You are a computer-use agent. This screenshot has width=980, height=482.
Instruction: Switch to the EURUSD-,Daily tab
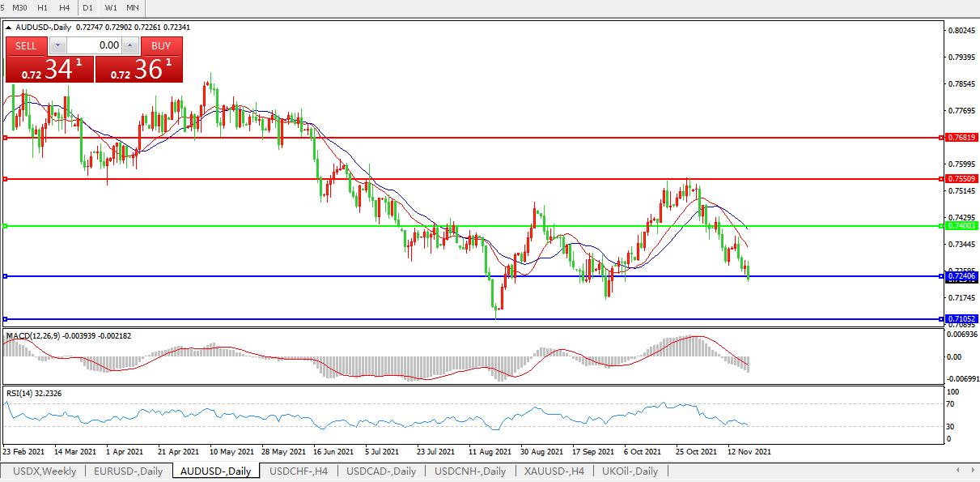[x=128, y=471]
